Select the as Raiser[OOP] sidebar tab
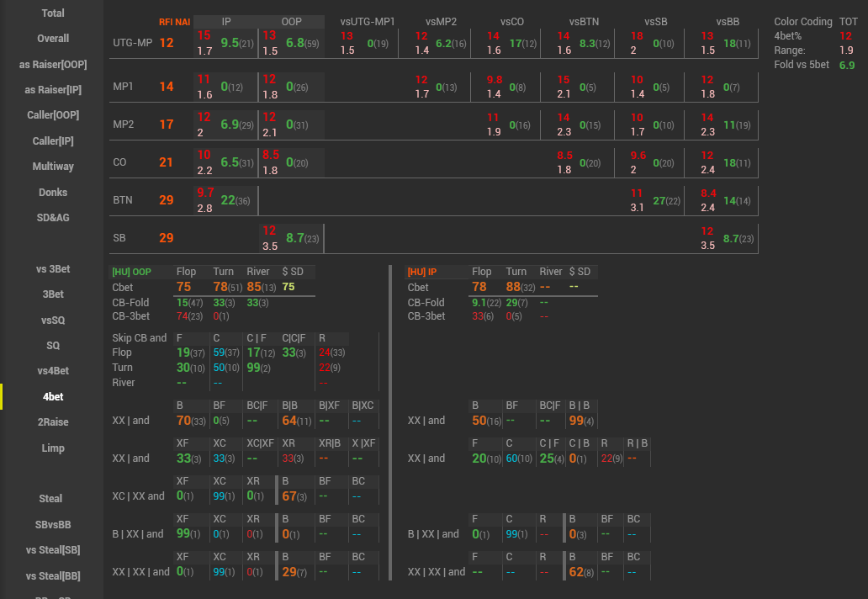Image resolution: width=868 pixels, height=599 pixels. coord(52,65)
